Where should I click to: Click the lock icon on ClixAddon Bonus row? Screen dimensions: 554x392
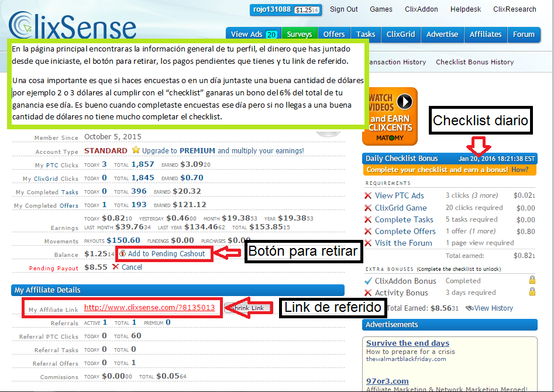point(532,280)
